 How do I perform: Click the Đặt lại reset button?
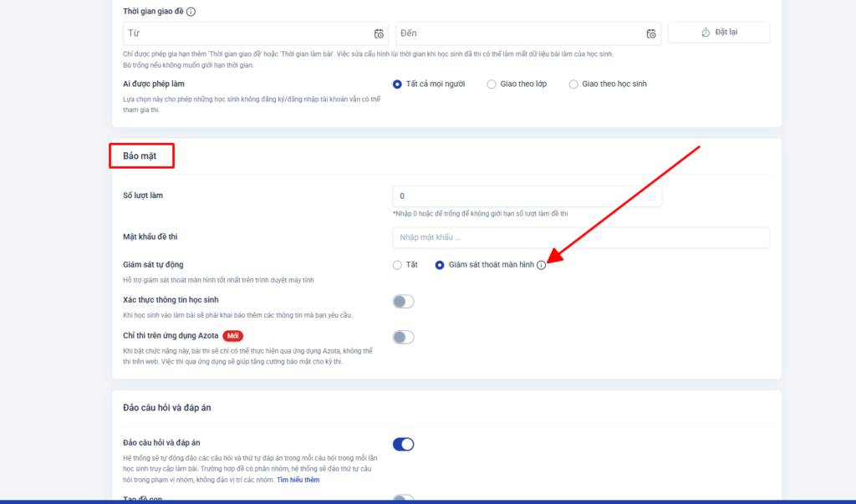[719, 33]
